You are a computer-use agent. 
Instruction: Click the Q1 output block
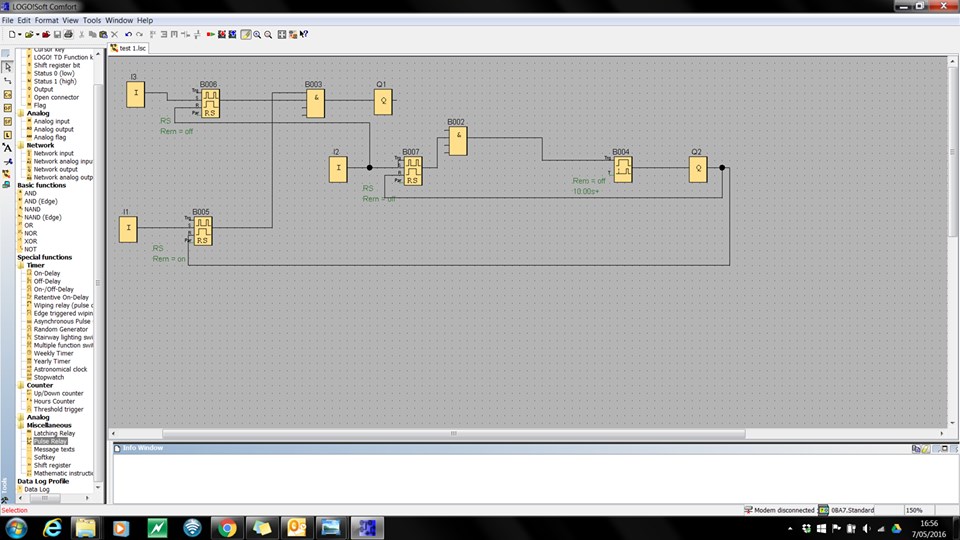(x=383, y=101)
